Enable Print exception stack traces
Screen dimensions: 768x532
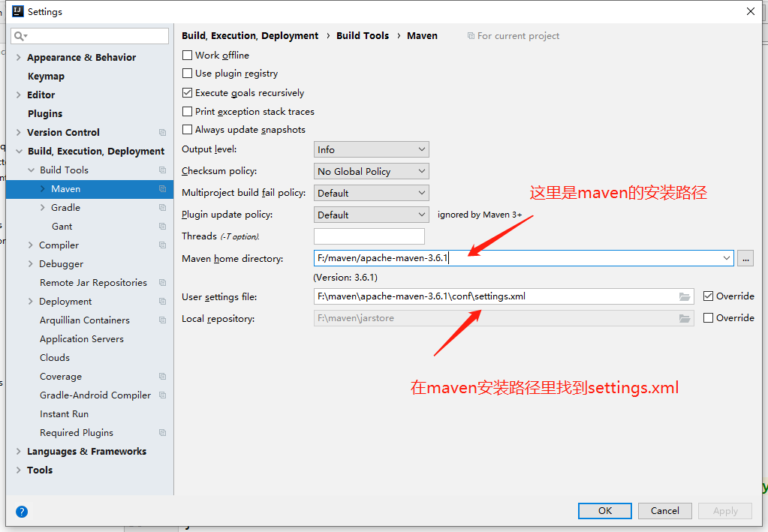pos(187,112)
